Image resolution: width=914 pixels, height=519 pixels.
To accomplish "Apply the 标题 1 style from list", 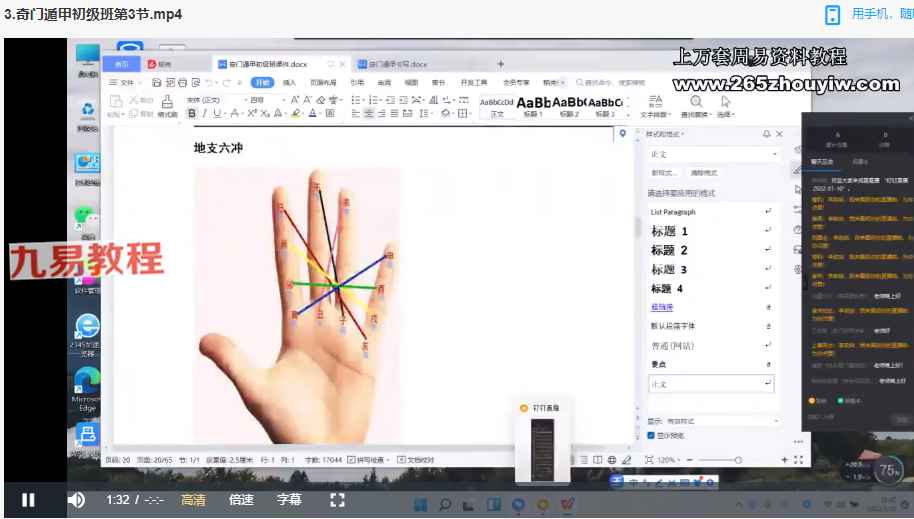I will click(x=671, y=231).
